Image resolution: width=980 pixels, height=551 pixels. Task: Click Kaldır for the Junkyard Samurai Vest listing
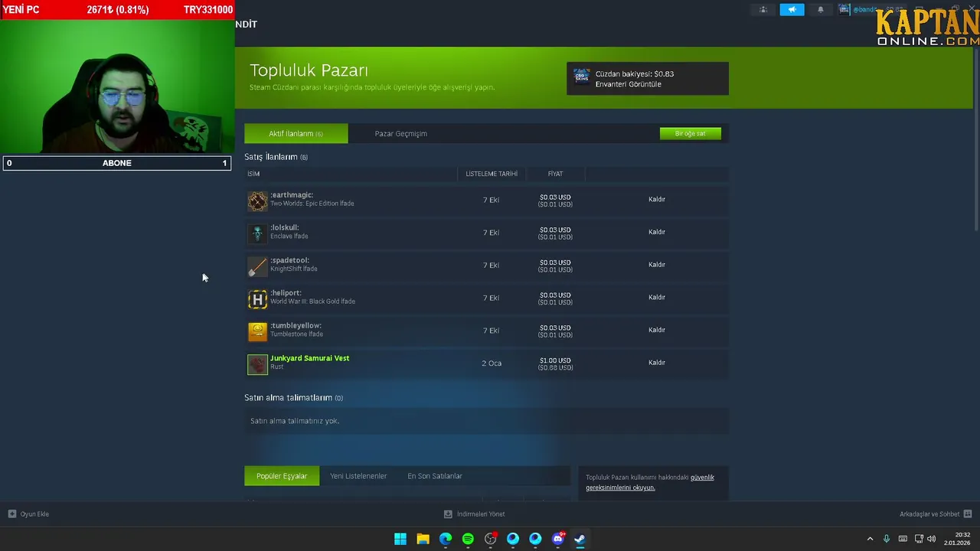click(657, 363)
